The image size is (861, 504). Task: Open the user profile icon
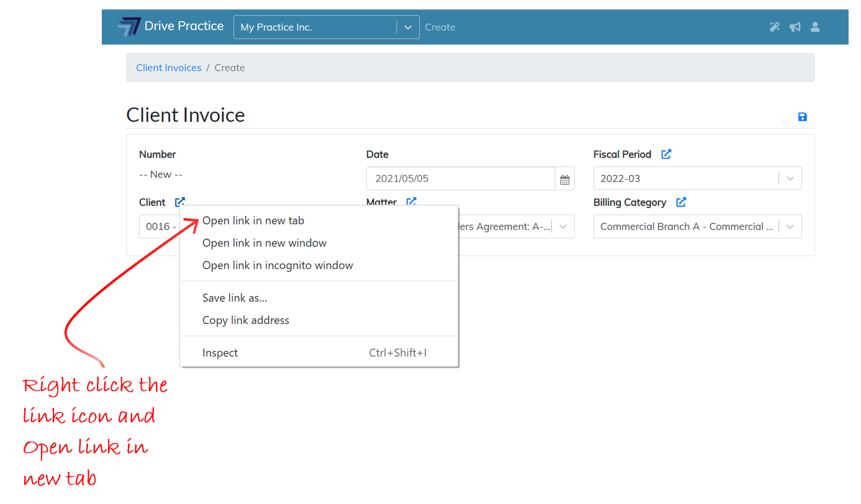(815, 27)
